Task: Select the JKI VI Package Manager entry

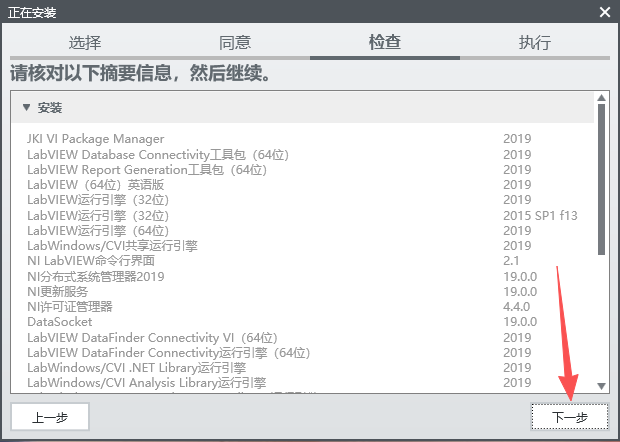Action: click(95, 139)
